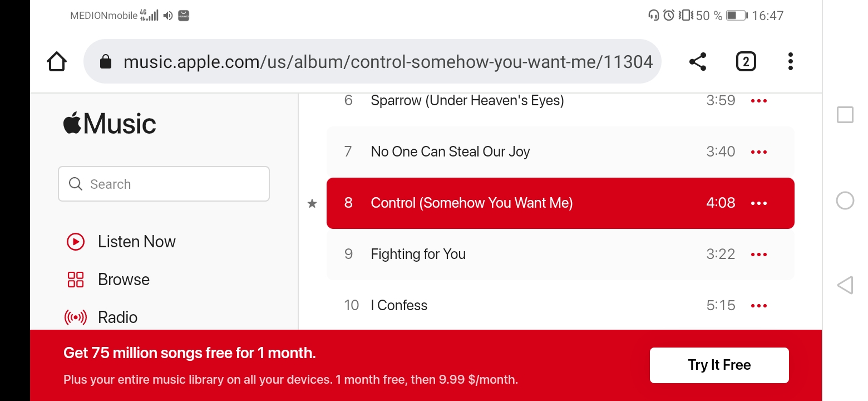Open more options for Sparrow track
Screen dimensions: 868x401
coord(759,101)
